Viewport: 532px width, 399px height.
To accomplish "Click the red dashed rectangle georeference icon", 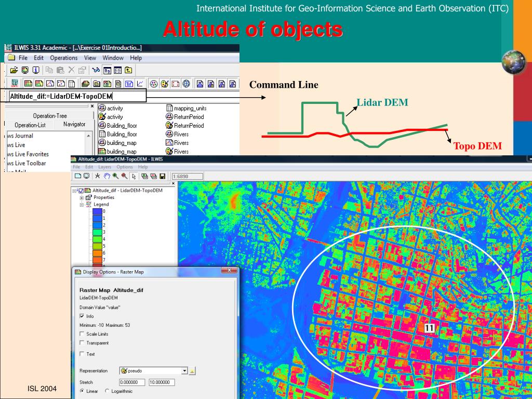I will 175,84.
